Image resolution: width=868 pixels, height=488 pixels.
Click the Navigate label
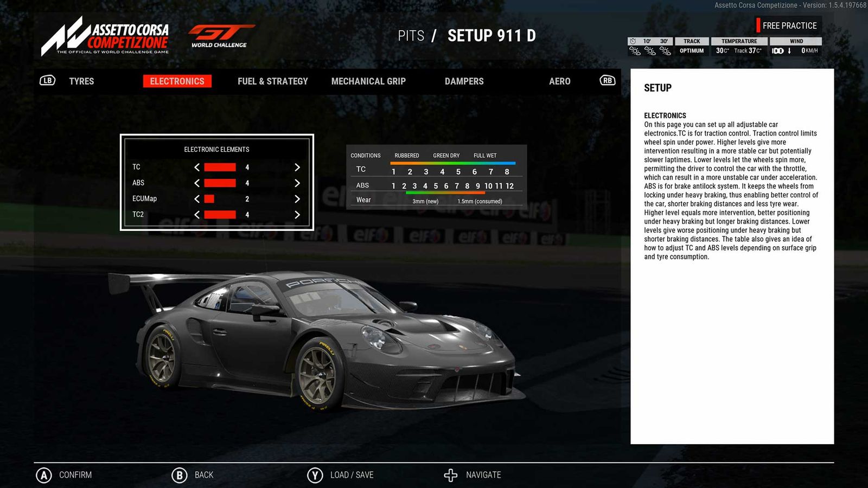[483, 475]
